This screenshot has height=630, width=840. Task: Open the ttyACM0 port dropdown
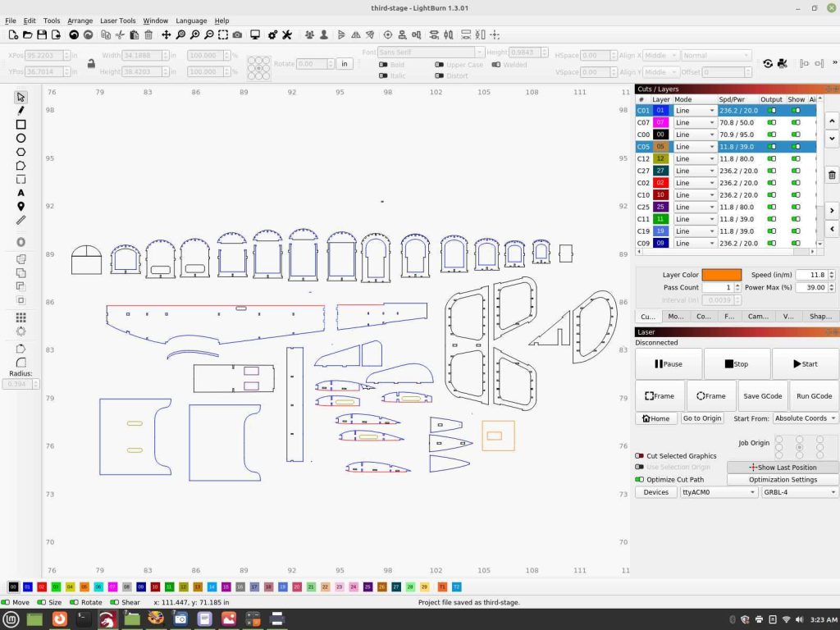click(x=718, y=492)
